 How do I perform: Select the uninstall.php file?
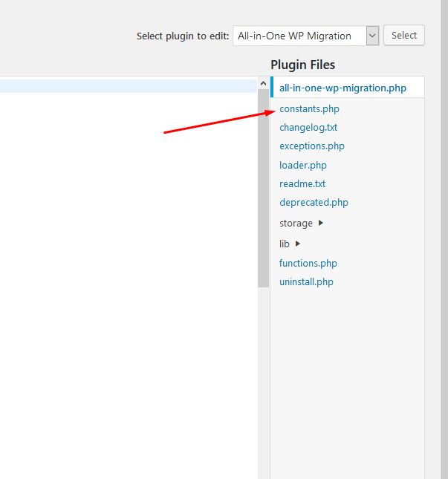click(306, 282)
